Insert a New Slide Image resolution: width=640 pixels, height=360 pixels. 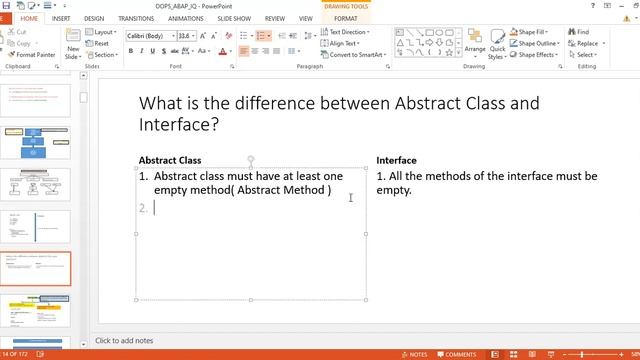click(73, 44)
